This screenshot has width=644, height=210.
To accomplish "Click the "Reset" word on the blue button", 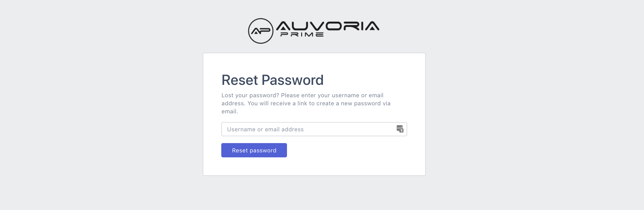I will [x=240, y=151].
